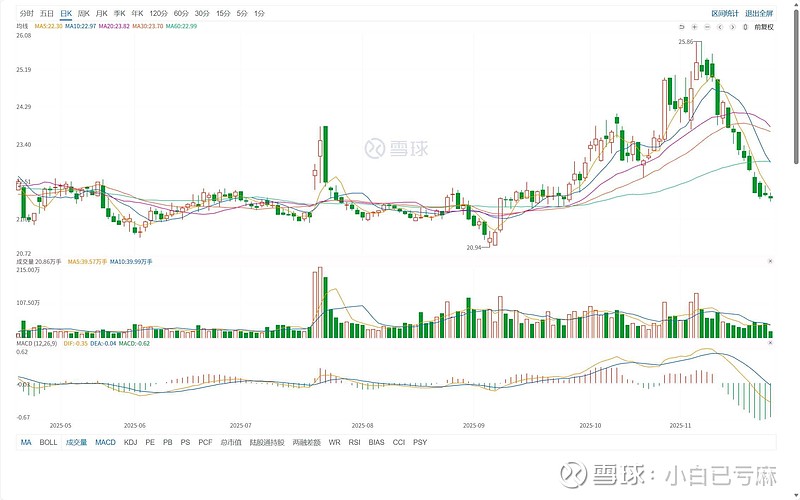
Task: Zoom out the K-line chart with minus icon
Action: coord(707,27)
